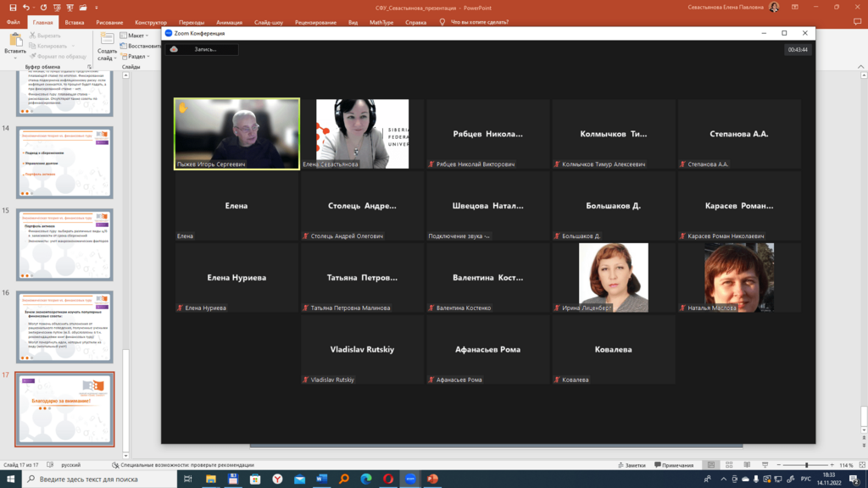Click the Save icon in PowerPoint's quick access toolbar
The image size is (868, 488).
pyautogui.click(x=13, y=8)
